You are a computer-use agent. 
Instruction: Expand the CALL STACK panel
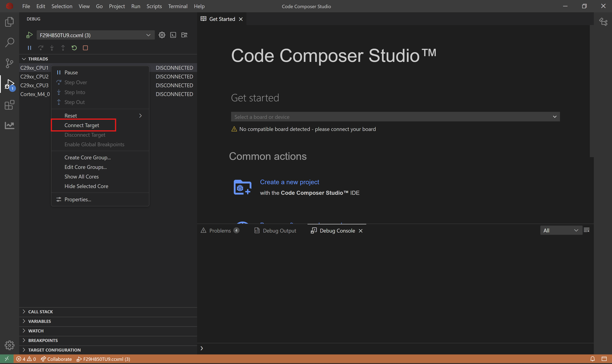23,312
